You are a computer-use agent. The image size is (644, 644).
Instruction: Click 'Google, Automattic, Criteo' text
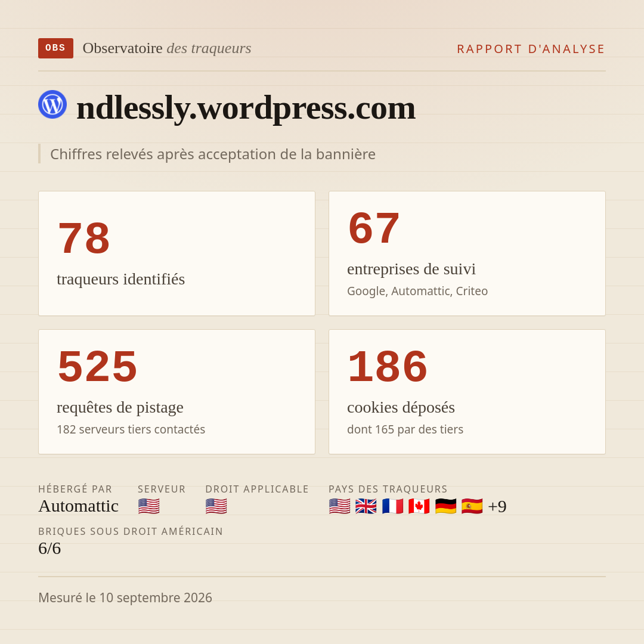click(417, 291)
